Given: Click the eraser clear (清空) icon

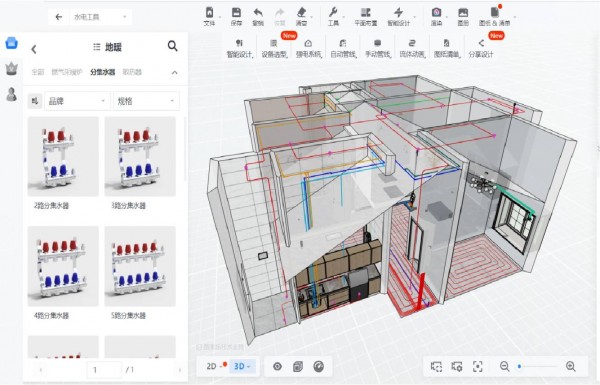Looking at the screenshot, I should (x=302, y=16).
